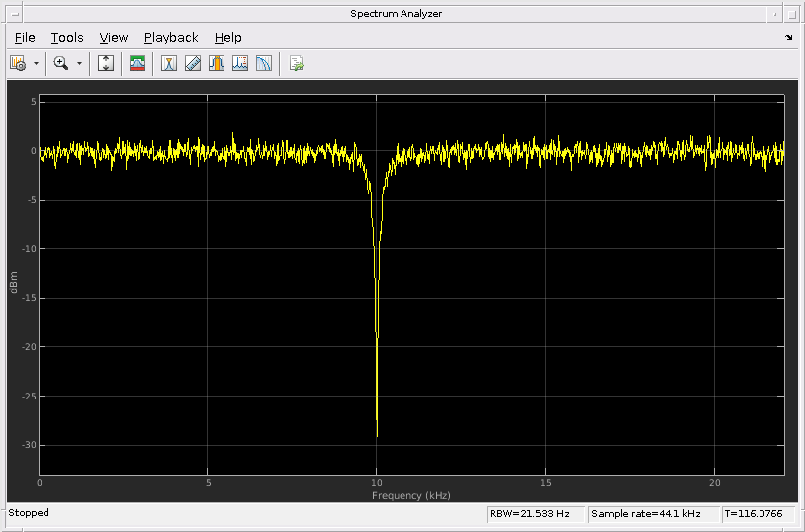Expand the Spectrum Settings dropdown arrow
Screen dimensions: 805x532
(x=36, y=63)
